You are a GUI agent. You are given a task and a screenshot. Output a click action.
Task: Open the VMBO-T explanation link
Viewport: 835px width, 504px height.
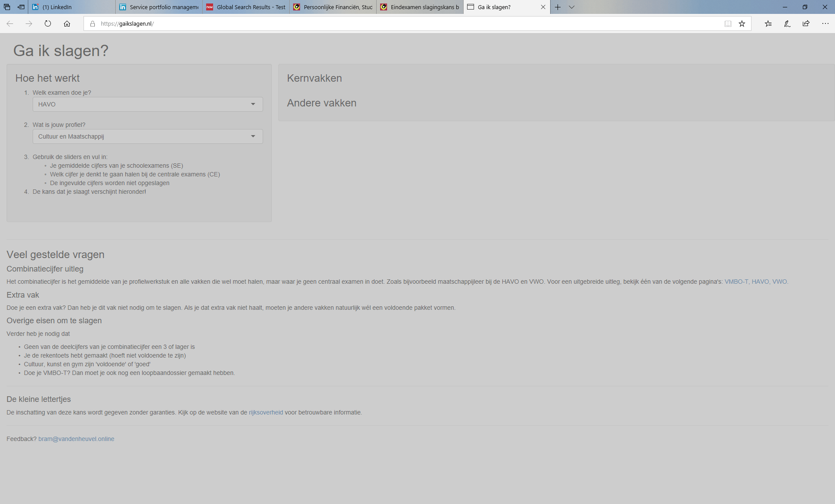pos(736,282)
